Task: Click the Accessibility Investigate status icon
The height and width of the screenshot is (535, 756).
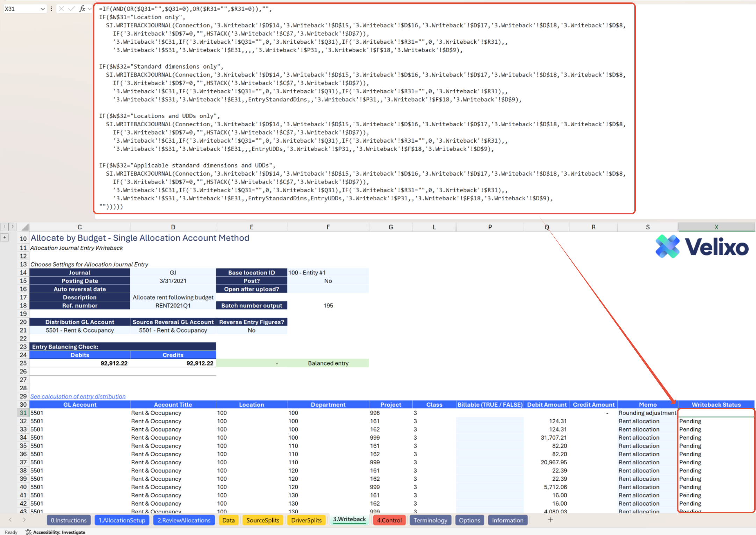Action: coord(29,532)
